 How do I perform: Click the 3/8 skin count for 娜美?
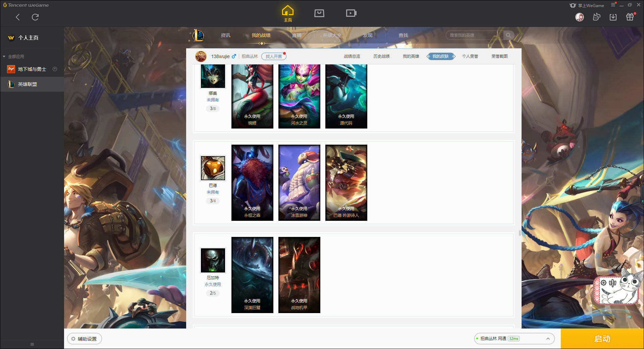point(213,109)
